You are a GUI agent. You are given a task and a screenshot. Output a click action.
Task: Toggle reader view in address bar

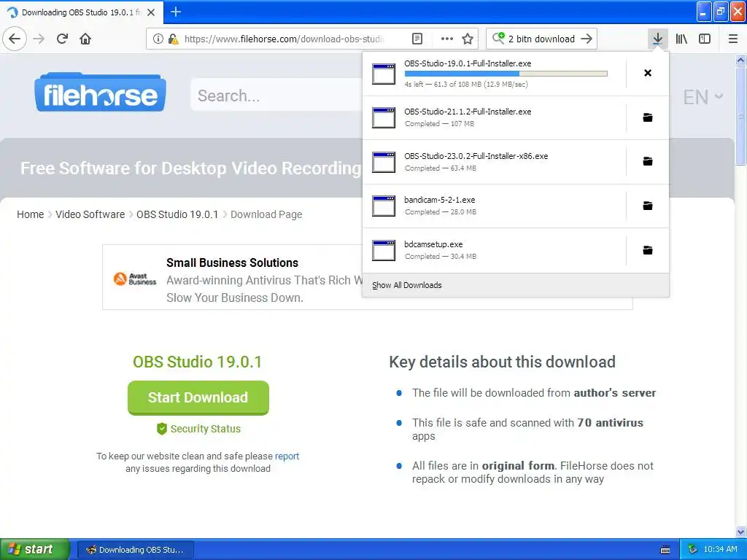(x=417, y=39)
